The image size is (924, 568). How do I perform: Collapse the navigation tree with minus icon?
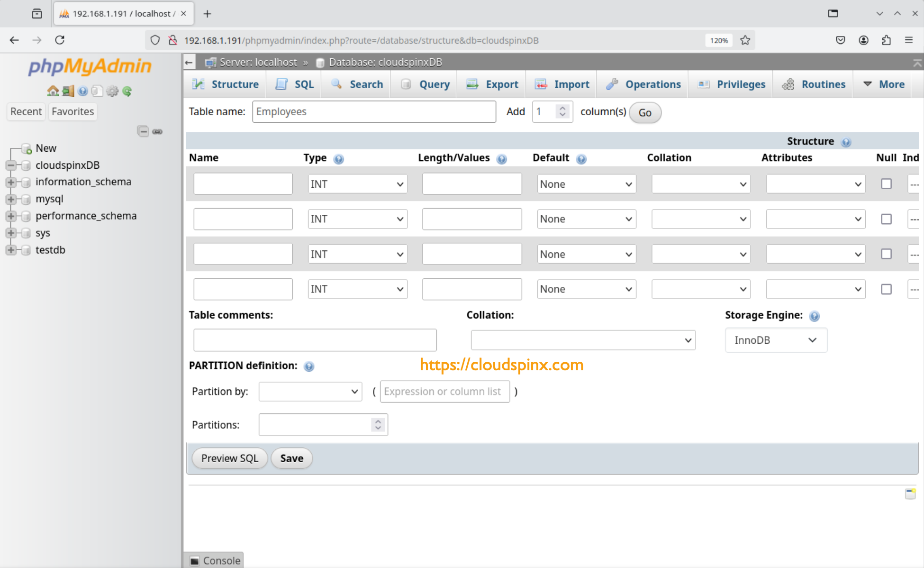point(143,131)
